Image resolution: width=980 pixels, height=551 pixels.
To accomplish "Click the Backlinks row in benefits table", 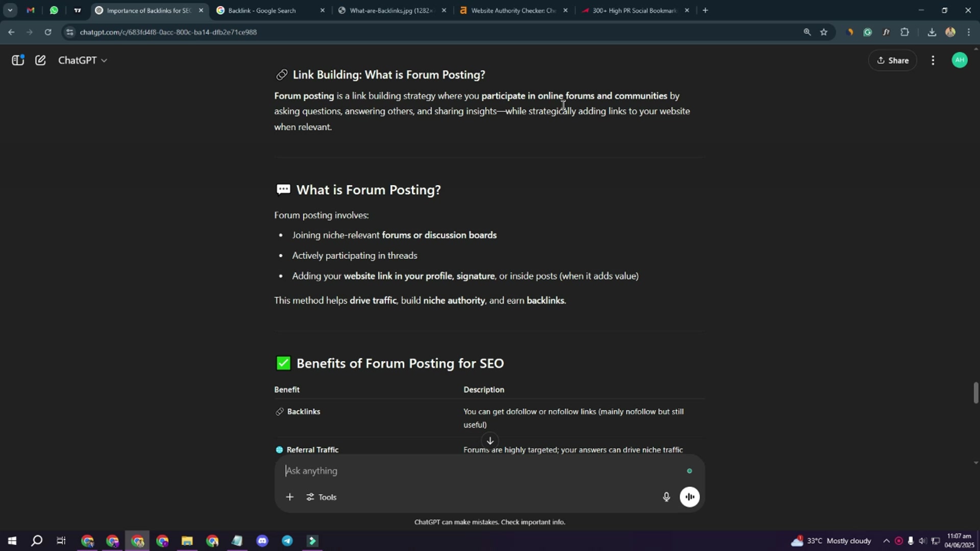I will (489, 418).
